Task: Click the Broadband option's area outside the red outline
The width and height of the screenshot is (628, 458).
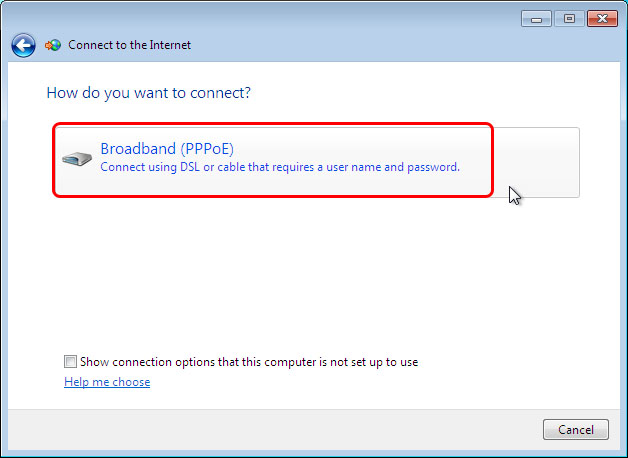Action: [537, 160]
